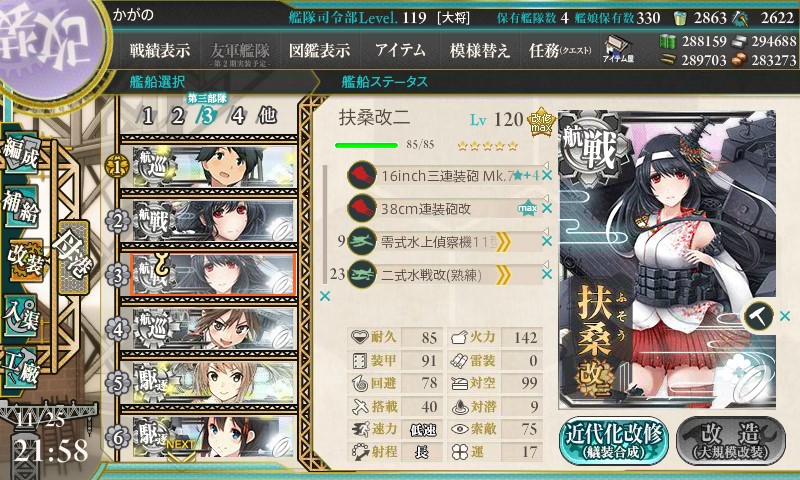Open the 工廠 factory icon
This screenshot has height=480, width=800.
[x=21, y=368]
